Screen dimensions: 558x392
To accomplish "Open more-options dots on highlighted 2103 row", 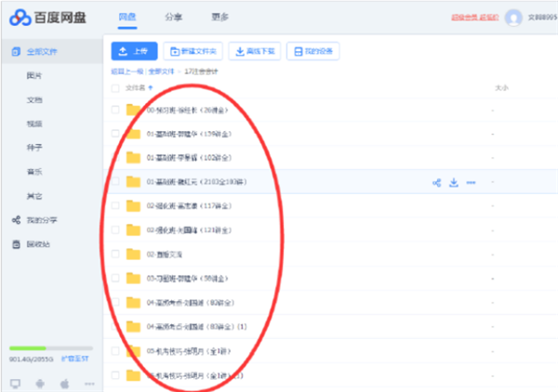I will 471,183.
